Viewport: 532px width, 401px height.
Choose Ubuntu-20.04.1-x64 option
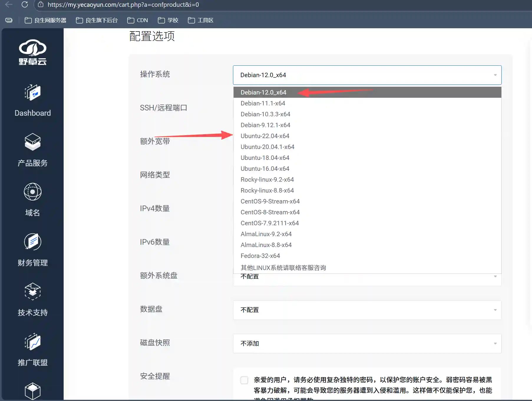[x=367, y=147]
